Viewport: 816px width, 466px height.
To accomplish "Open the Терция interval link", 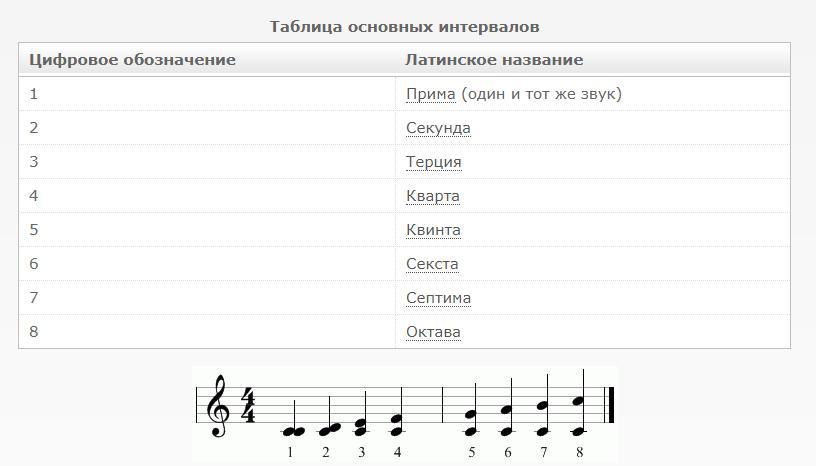I will [x=434, y=162].
